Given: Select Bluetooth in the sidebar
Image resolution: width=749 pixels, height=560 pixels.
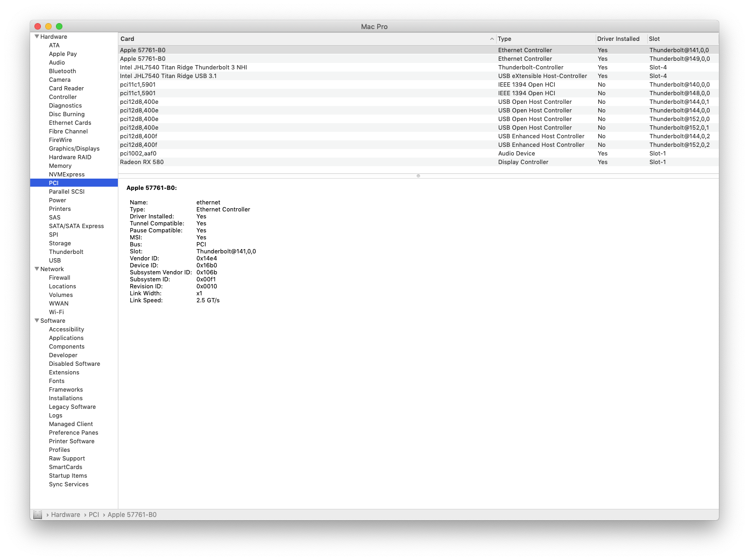Looking at the screenshot, I should pos(62,71).
